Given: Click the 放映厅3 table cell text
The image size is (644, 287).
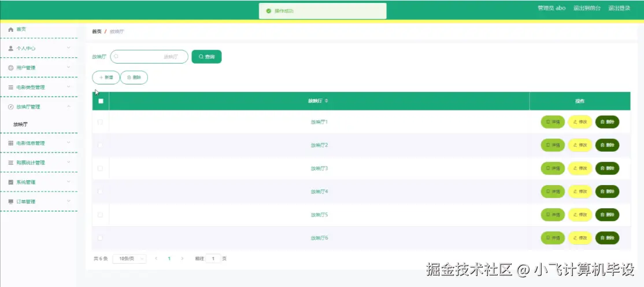Looking at the screenshot, I should (x=319, y=168).
